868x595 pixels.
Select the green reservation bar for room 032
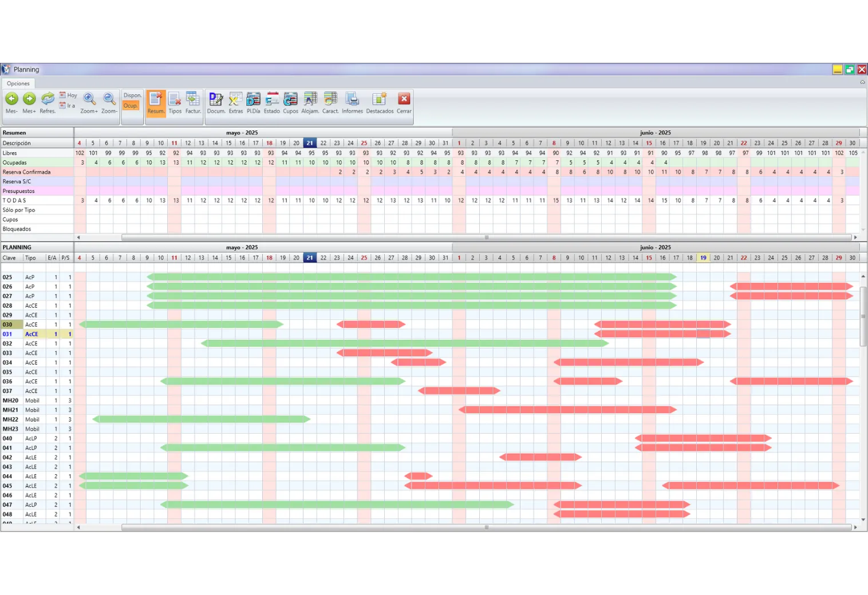tap(404, 344)
